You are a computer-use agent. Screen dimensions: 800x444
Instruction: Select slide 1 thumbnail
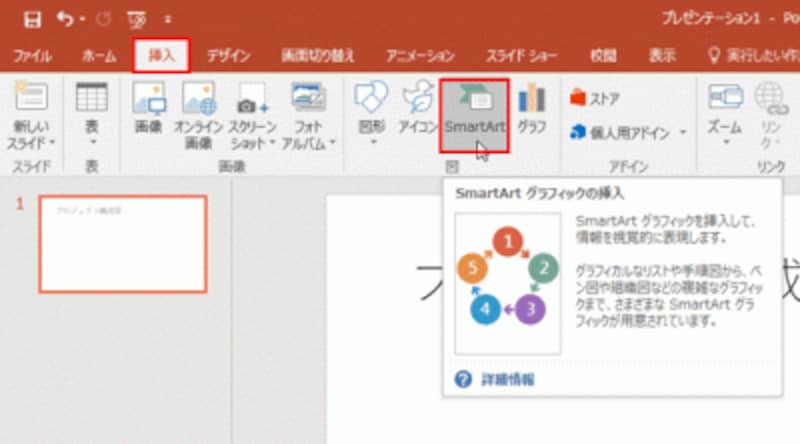123,244
